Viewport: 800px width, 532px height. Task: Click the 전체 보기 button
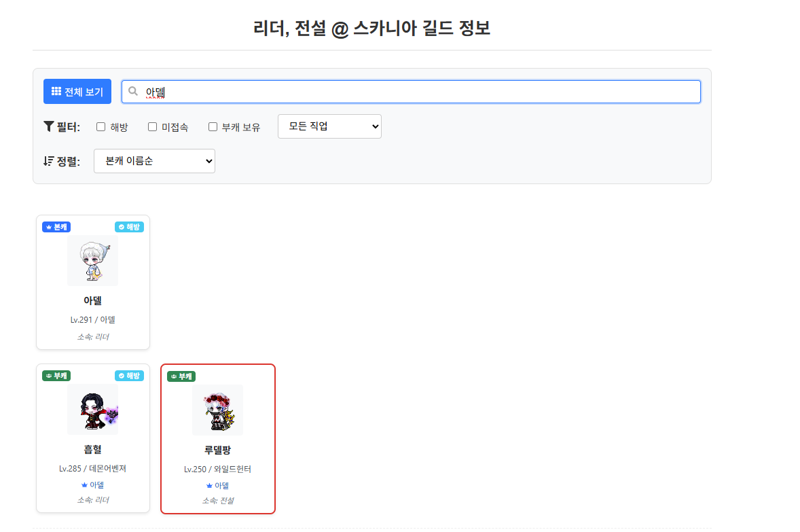(77, 91)
